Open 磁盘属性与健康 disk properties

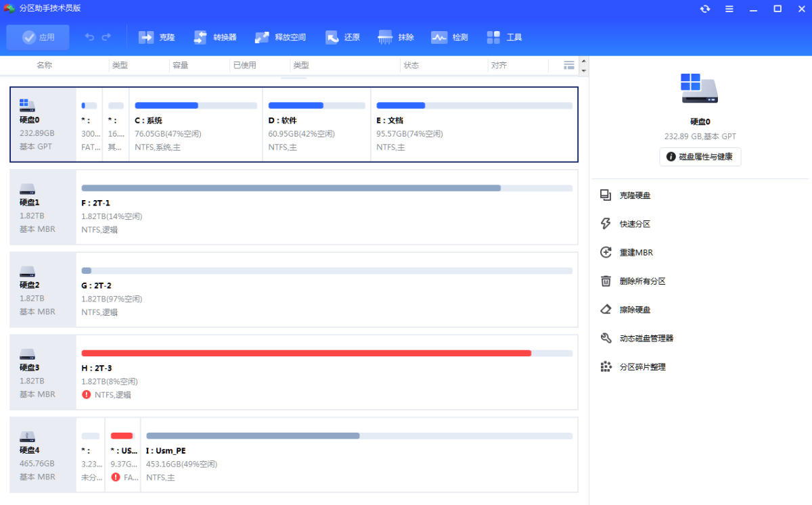point(700,156)
